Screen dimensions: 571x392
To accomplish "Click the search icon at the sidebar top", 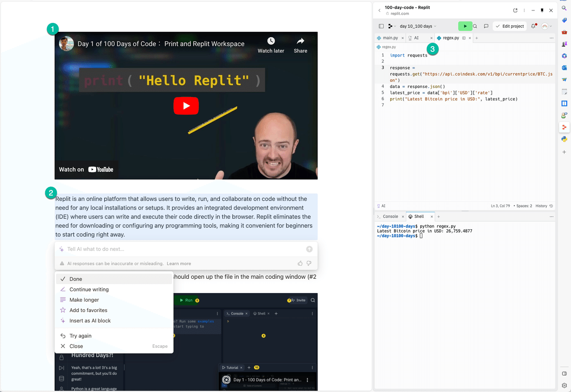I will (564, 8).
